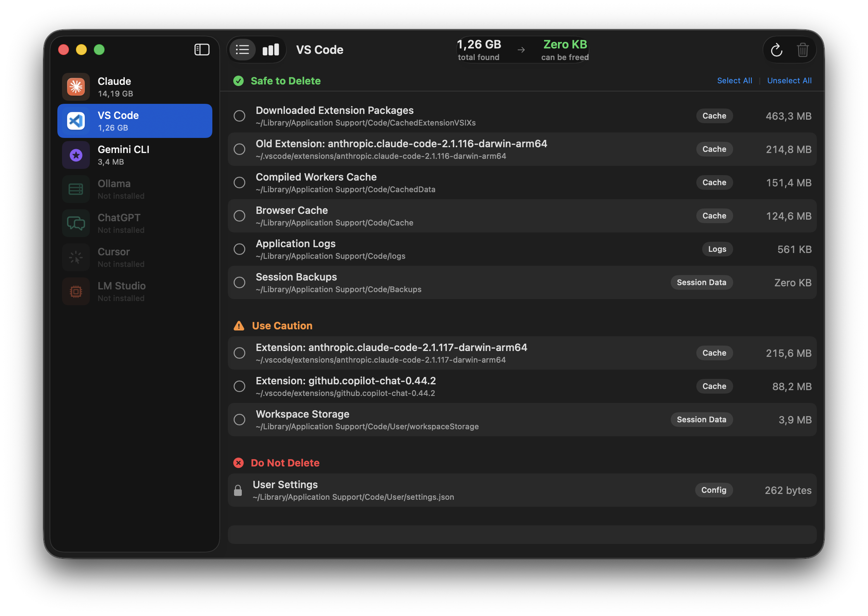Select the ChatGPT app icon
868x616 pixels.
[x=76, y=223]
